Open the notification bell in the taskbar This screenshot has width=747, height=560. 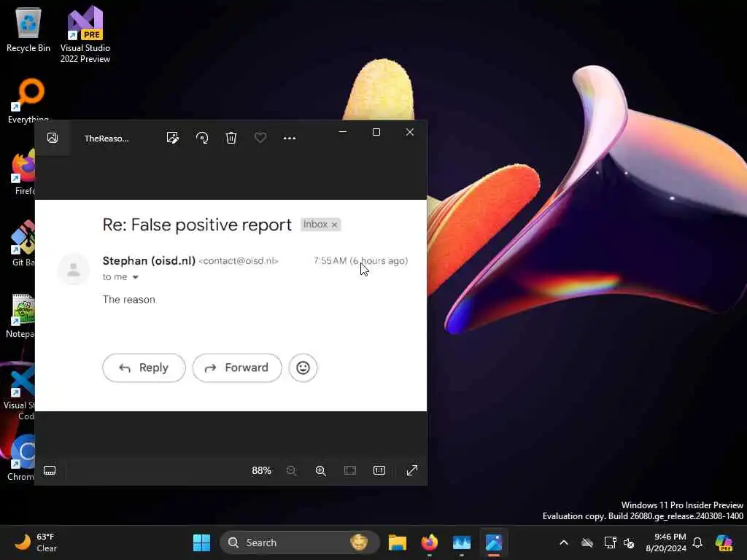(x=697, y=542)
